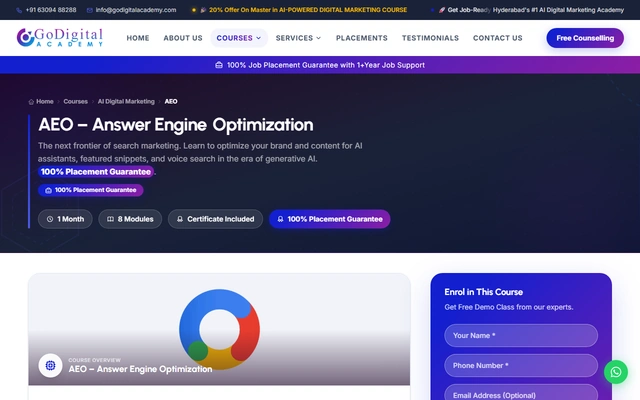
Task: Open the About Us page
Action: [x=183, y=38]
